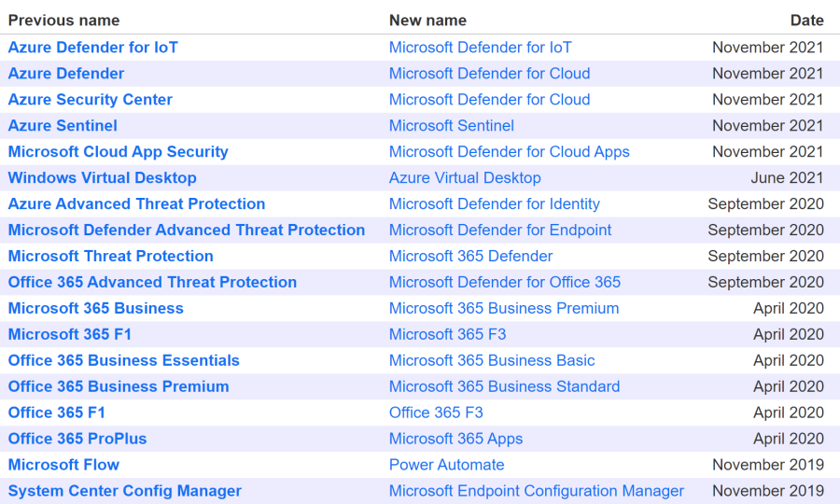The width and height of the screenshot is (840, 504).
Task: Click Microsoft Defender for Cloud in Azure Defender row
Action: tap(490, 74)
